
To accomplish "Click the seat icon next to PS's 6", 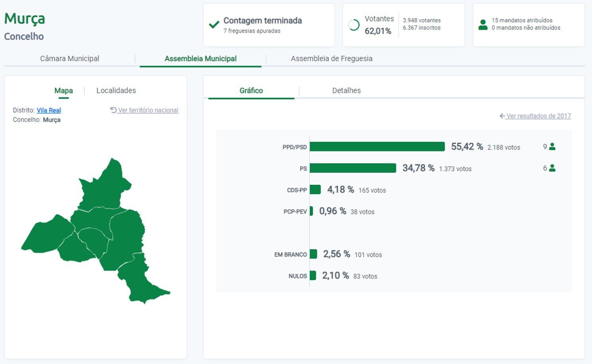I will (552, 168).
